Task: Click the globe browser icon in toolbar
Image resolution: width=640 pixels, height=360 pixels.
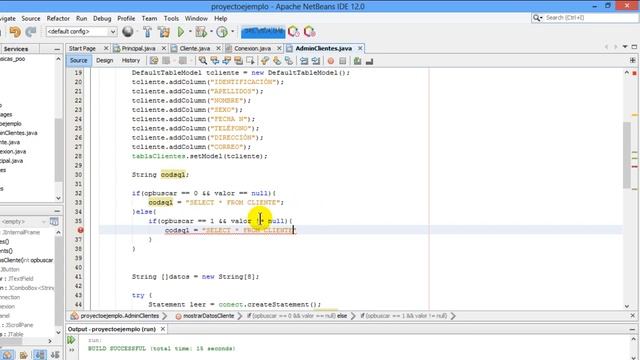Action: tap(128, 31)
